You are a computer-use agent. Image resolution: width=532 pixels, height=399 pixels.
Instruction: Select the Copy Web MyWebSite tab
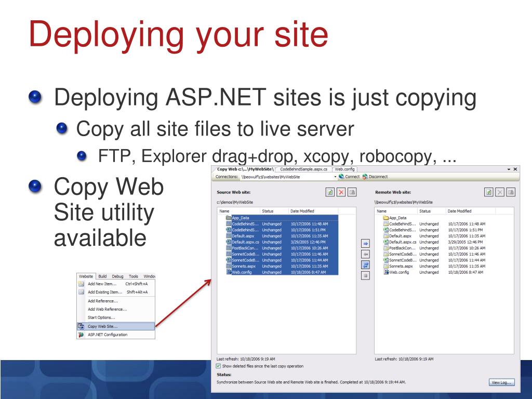click(245, 169)
